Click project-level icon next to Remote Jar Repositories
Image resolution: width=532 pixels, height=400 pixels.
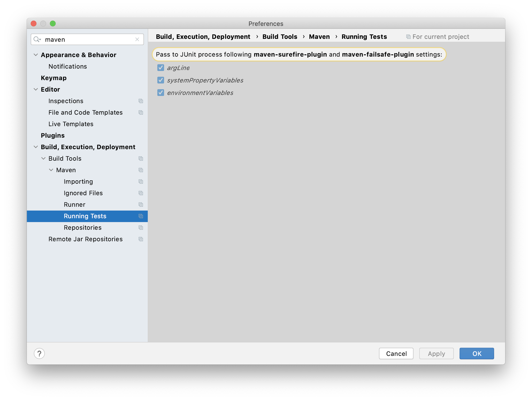click(x=141, y=239)
